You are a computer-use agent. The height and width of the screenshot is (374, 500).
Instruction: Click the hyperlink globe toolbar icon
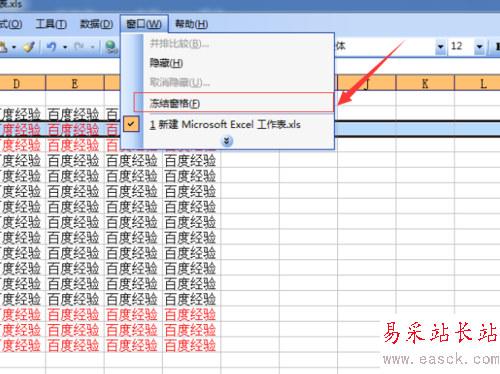[x=112, y=47]
